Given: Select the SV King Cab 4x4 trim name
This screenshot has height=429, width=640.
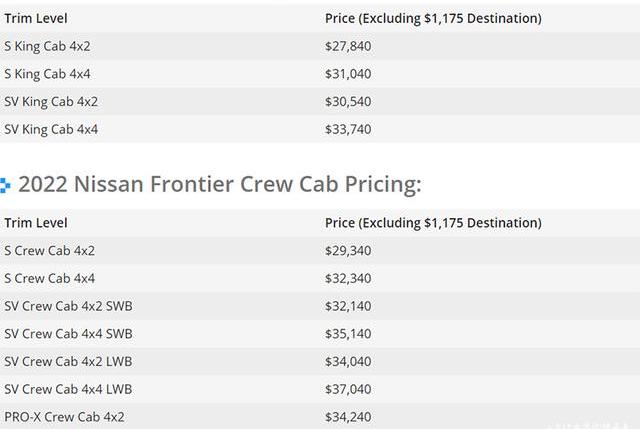Looking at the screenshot, I should [x=51, y=129].
